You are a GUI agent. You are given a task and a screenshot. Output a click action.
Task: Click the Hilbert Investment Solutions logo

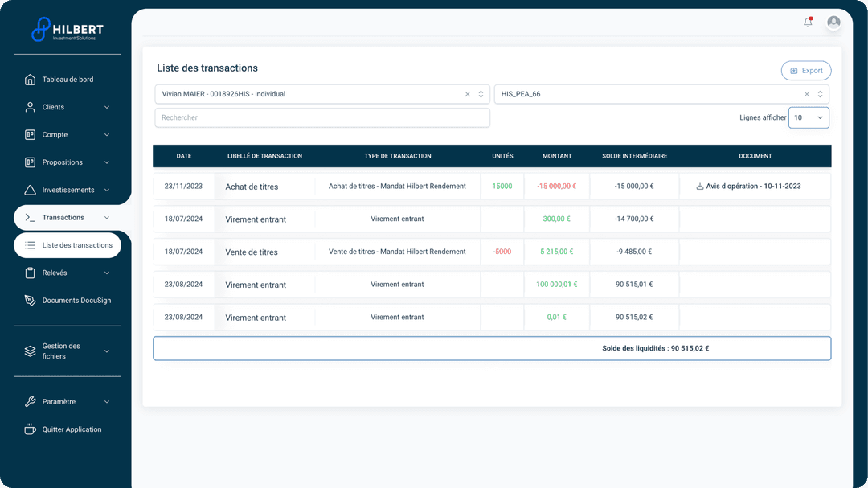tap(68, 30)
